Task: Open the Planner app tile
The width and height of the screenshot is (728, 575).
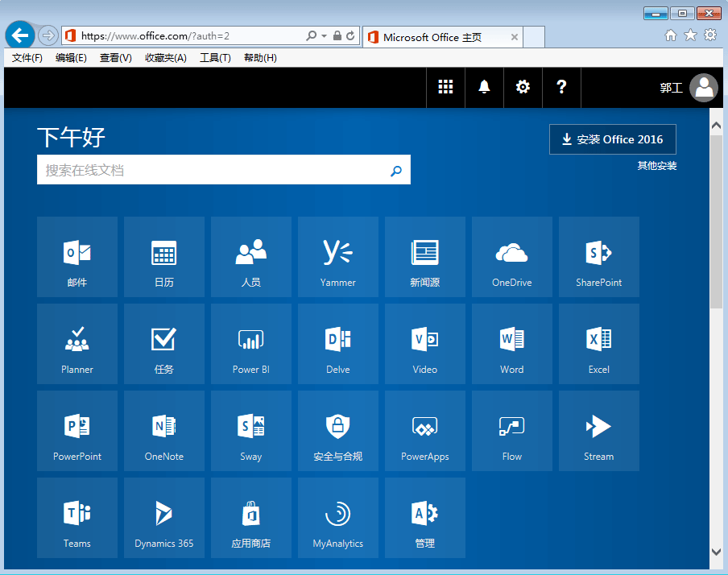Action: [x=77, y=344]
